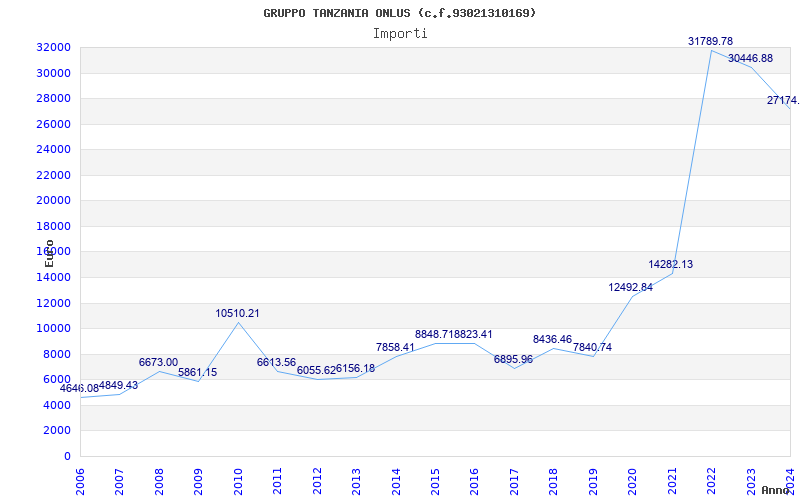Image resolution: width=800 pixels, height=500 pixels.
Task: Click the 2017 x-axis label
Action: 514,481
